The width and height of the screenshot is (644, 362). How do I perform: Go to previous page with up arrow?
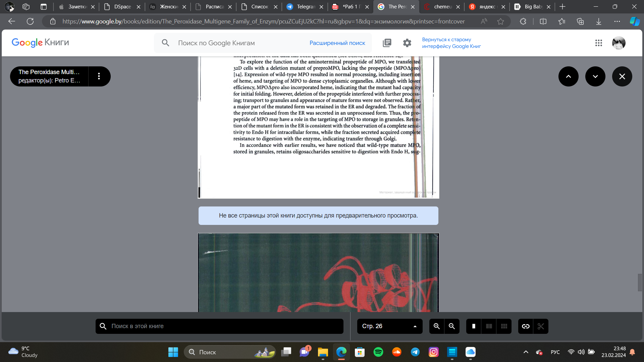568,76
